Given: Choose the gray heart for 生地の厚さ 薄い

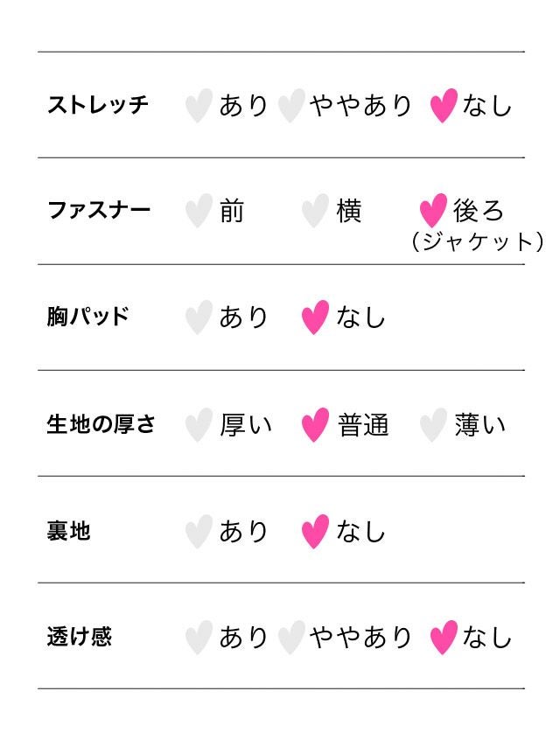Looking at the screenshot, I should [433, 425].
